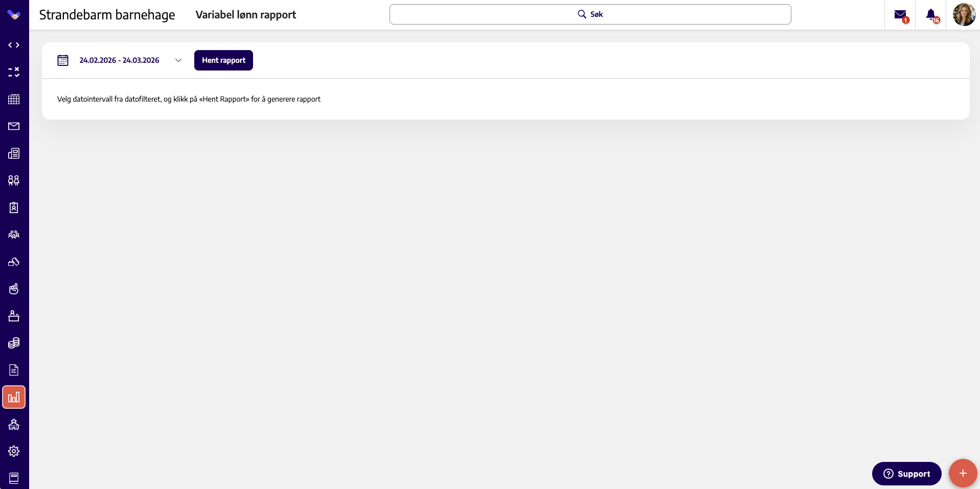Open the Support help button
The image size is (980, 489).
pyautogui.click(x=907, y=474)
